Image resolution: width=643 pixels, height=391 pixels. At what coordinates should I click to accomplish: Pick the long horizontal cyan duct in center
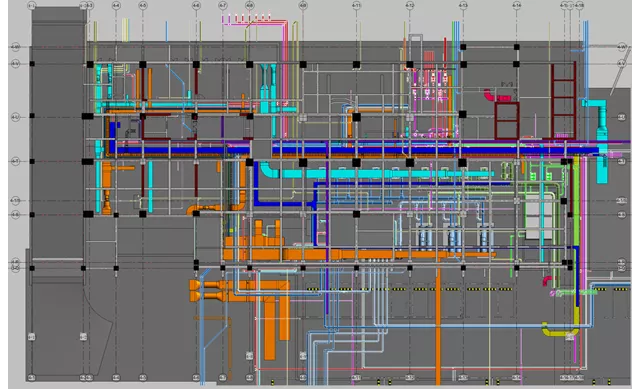click(x=377, y=174)
